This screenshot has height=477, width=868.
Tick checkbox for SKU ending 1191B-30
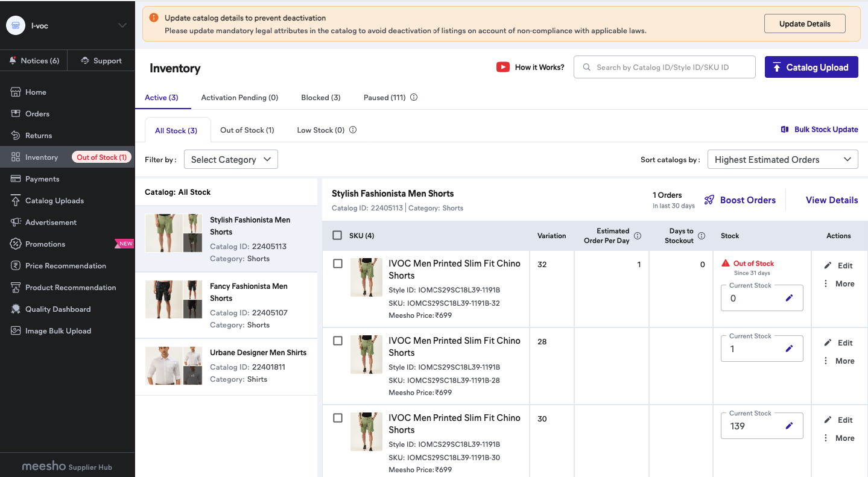(x=338, y=418)
